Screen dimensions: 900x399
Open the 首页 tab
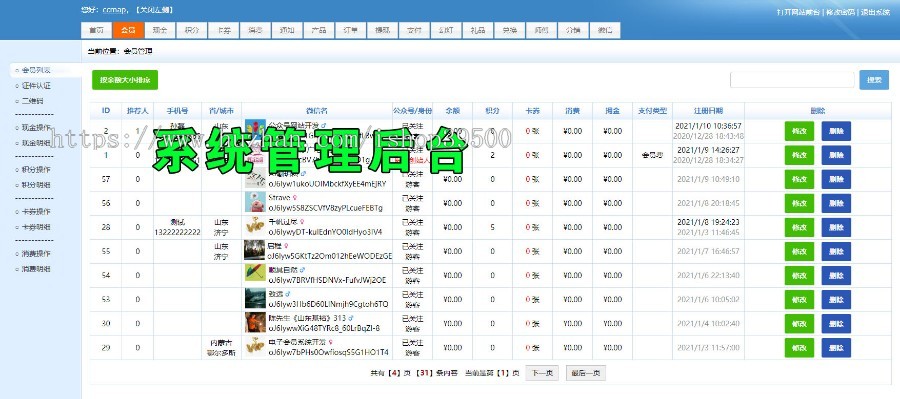click(95, 30)
